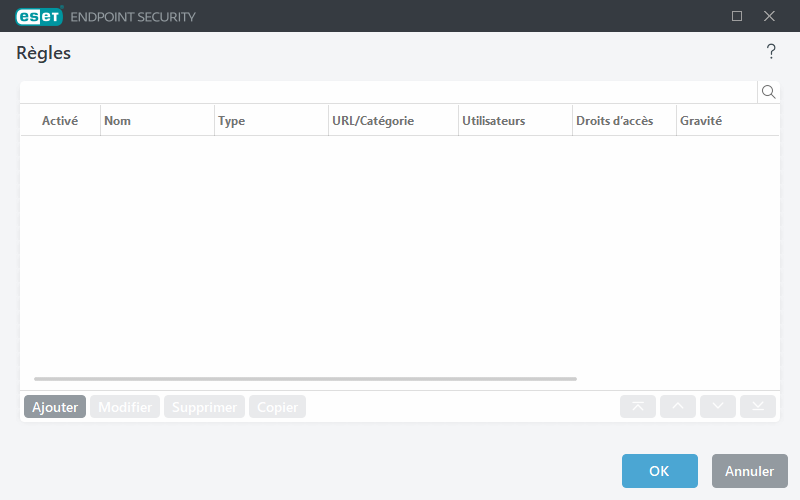This screenshot has height=500, width=800.
Task: Click the ESET logo in title bar
Action: pyautogui.click(x=39, y=16)
